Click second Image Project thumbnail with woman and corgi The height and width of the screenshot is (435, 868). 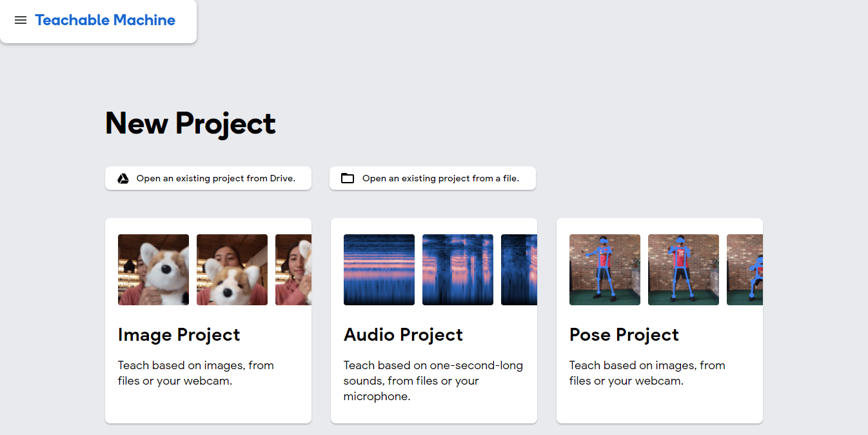[232, 270]
